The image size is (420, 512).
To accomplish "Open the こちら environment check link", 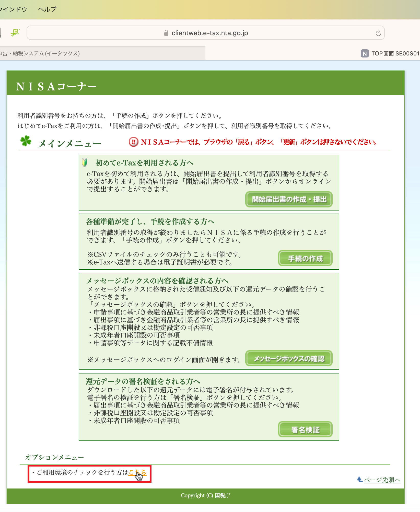I will [x=137, y=472].
